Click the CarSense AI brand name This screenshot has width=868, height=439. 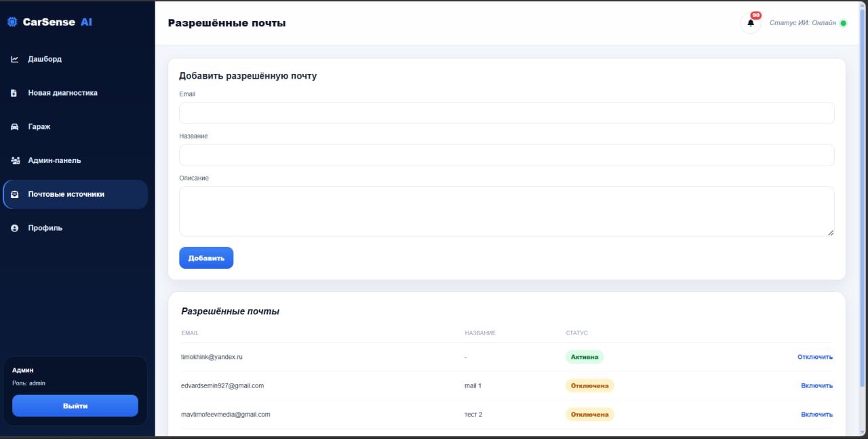(57, 22)
